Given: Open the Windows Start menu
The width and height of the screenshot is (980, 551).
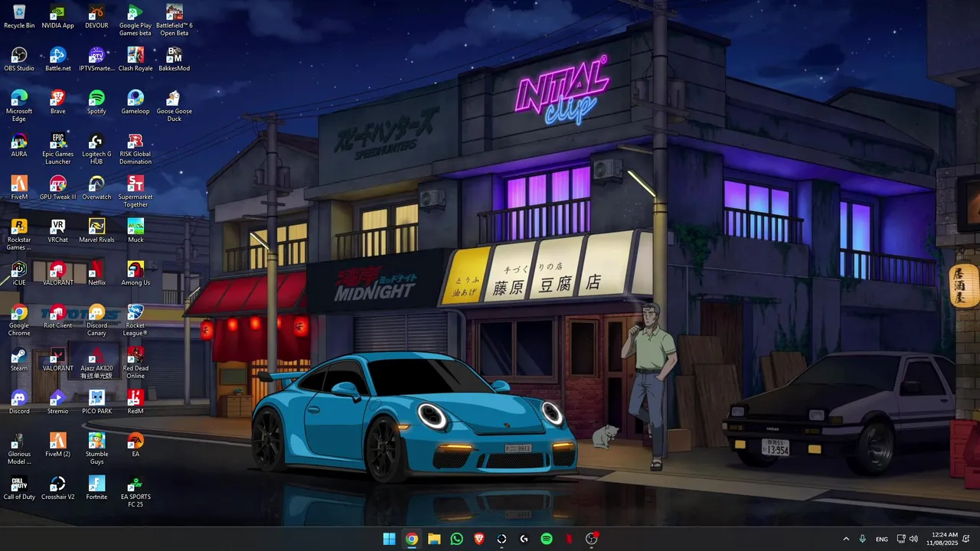Looking at the screenshot, I should click(x=389, y=539).
